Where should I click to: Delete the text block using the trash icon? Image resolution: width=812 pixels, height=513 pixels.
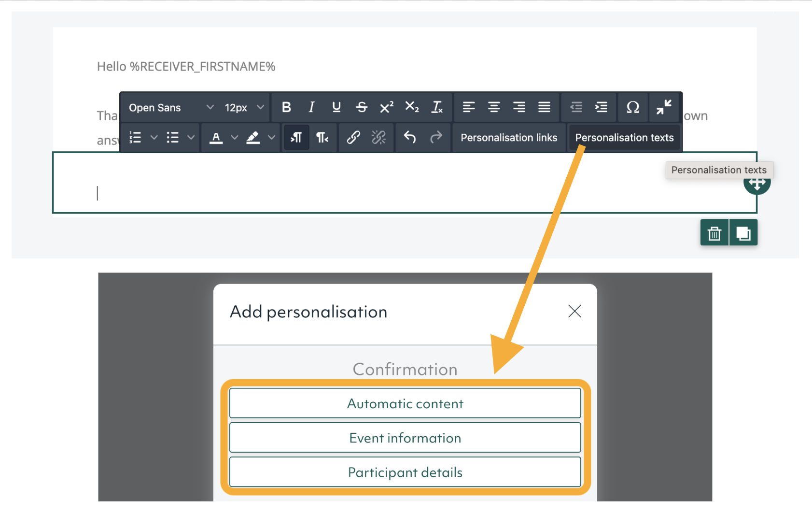pos(714,232)
